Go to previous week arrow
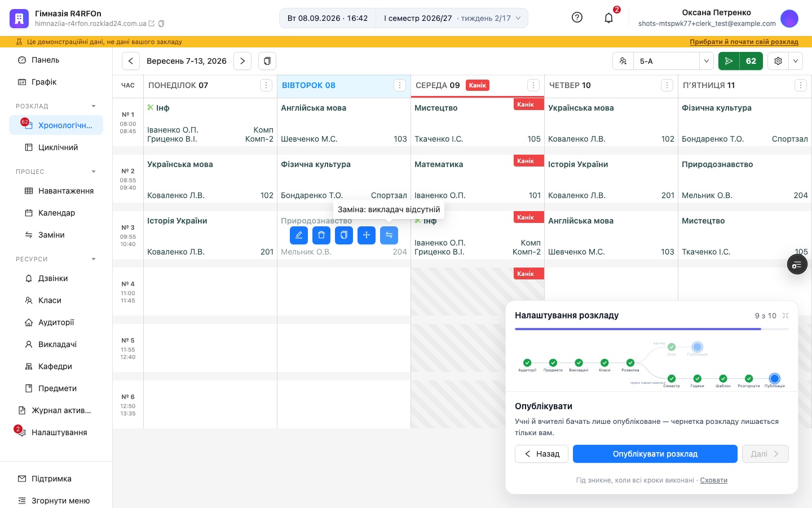The height and width of the screenshot is (508, 812). [x=130, y=61]
